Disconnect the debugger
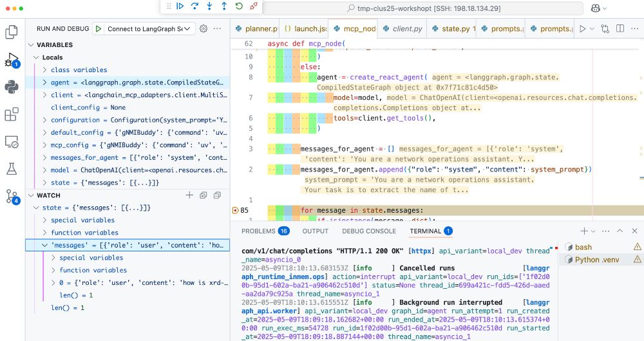The height and width of the screenshot is (341, 644). (254, 6)
